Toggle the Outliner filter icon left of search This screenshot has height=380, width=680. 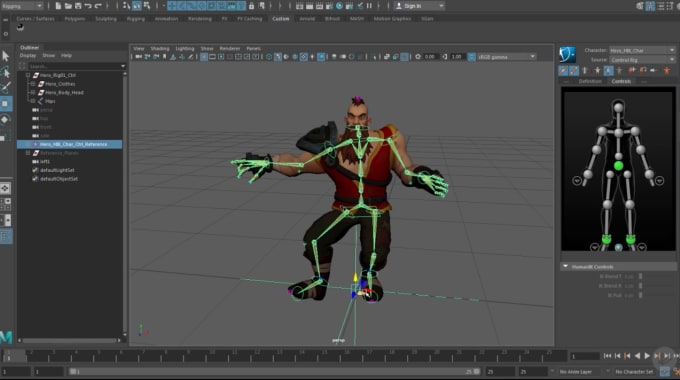(x=23, y=66)
